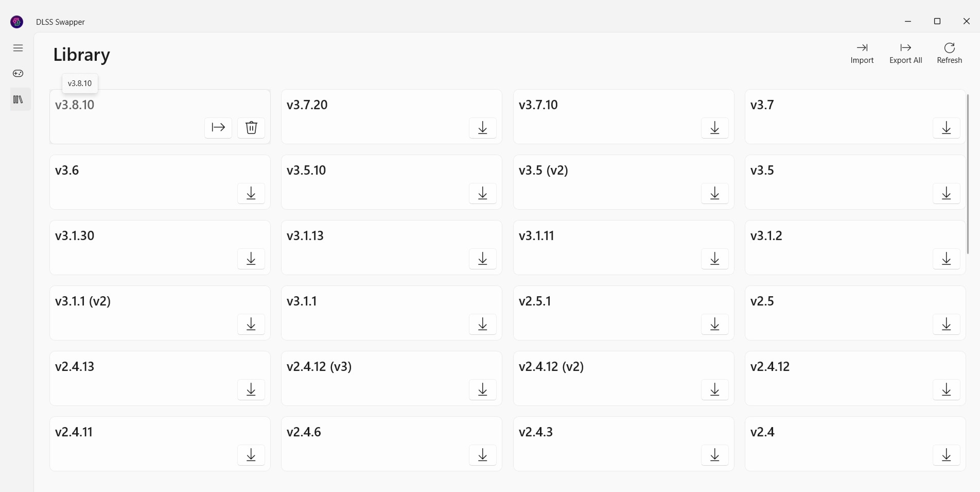Click the DLSS Swapper app logo

tap(17, 22)
